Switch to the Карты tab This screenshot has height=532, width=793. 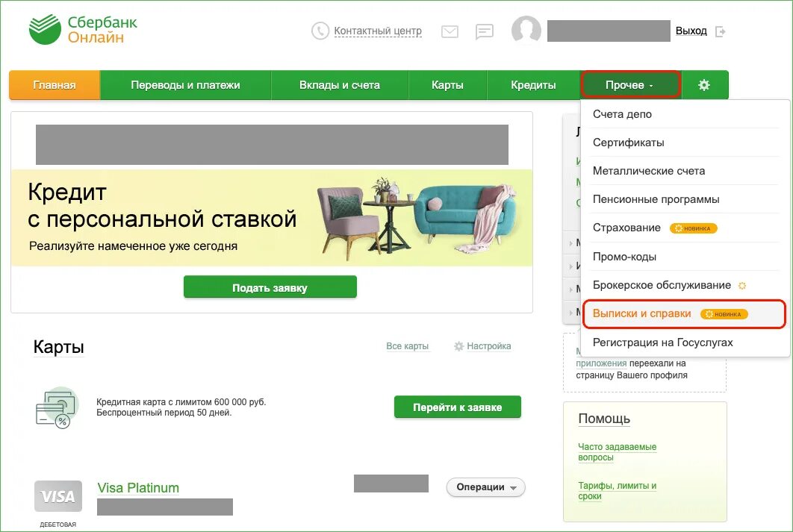[447, 85]
